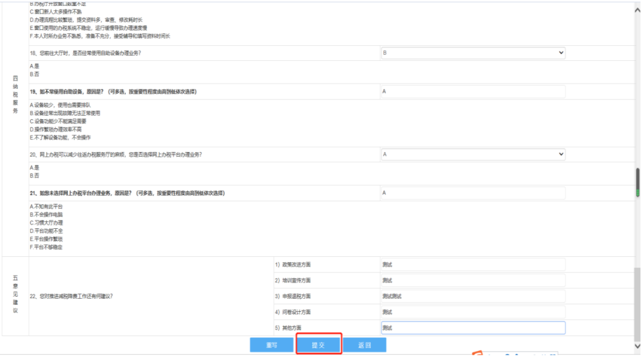Click option 'A.是' under question 20

[35, 167]
